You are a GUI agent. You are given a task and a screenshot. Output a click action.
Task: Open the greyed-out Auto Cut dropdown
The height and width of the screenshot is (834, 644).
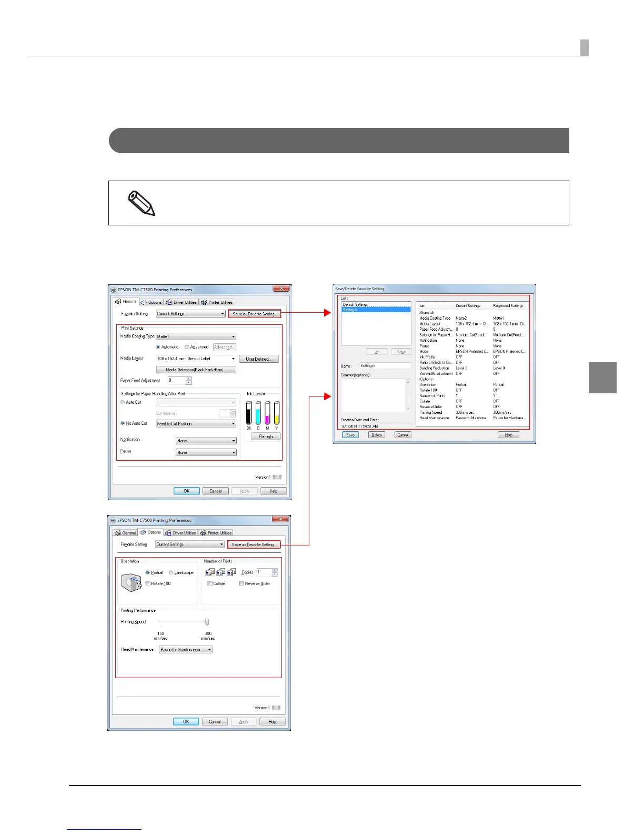pos(196,402)
